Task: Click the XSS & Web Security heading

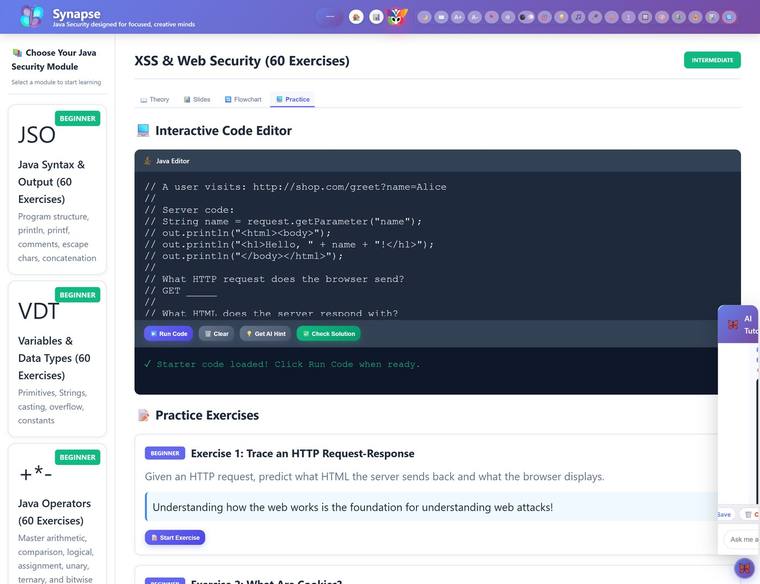Action: pyautogui.click(x=242, y=61)
